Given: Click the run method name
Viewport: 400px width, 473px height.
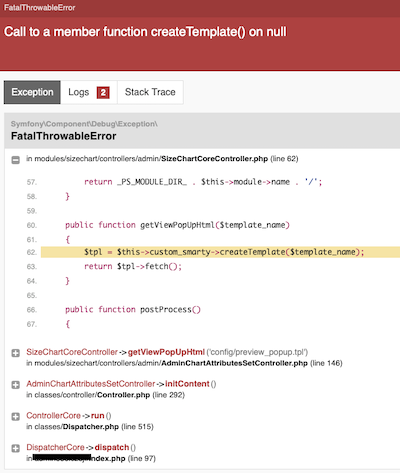Looking at the screenshot, I should tap(98, 416).
